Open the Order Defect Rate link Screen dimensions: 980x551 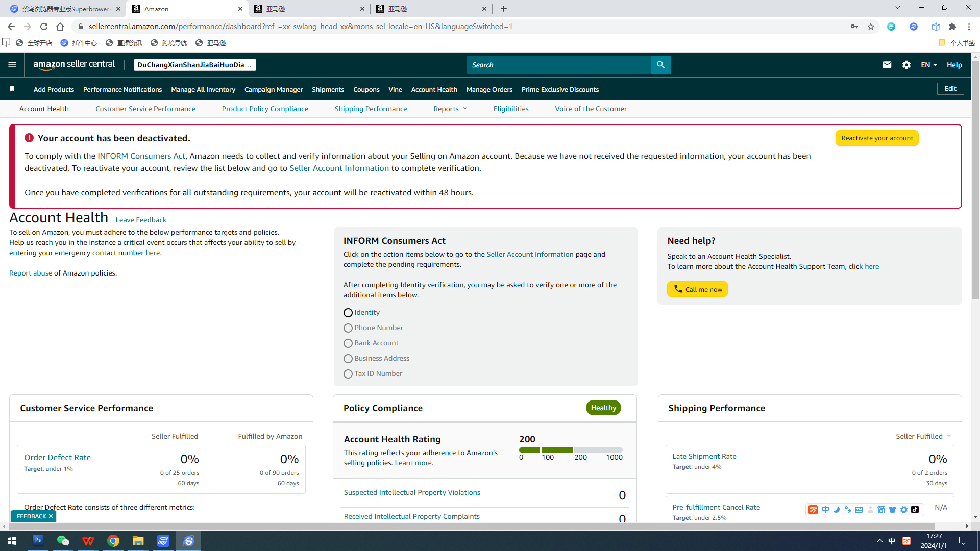point(57,458)
